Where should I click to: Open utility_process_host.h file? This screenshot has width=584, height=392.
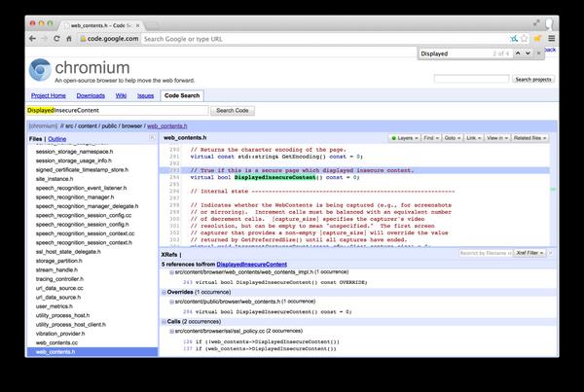pos(62,315)
